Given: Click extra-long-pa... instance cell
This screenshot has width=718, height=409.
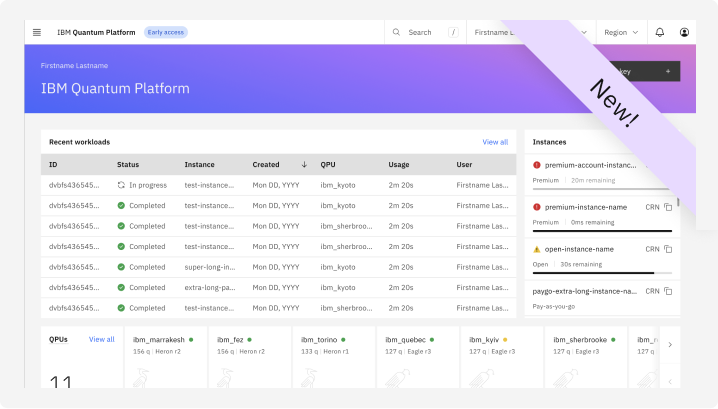Looking at the screenshot, I should click(210, 288).
